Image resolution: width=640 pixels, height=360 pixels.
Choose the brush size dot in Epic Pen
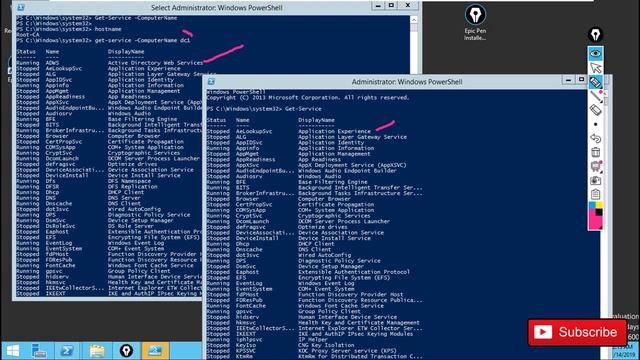pyautogui.click(x=596, y=124)
